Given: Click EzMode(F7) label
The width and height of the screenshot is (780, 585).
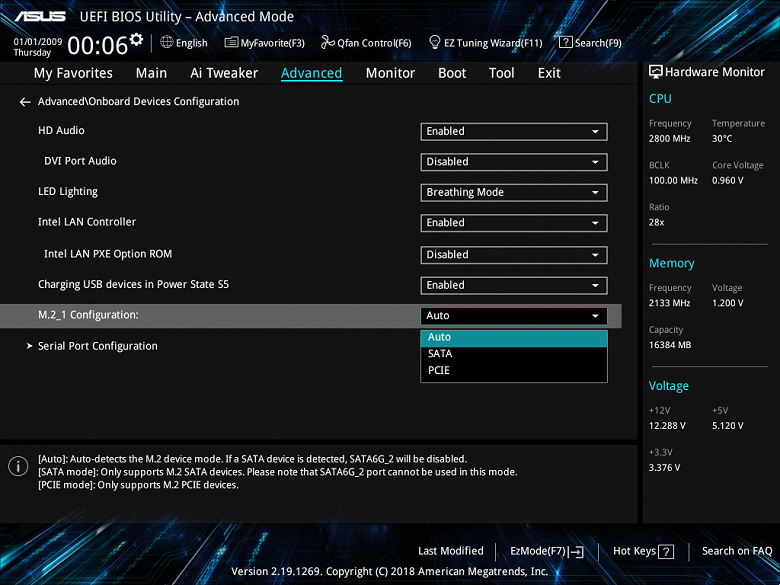Looking at the screenshot, I should [x=538, y=551].
